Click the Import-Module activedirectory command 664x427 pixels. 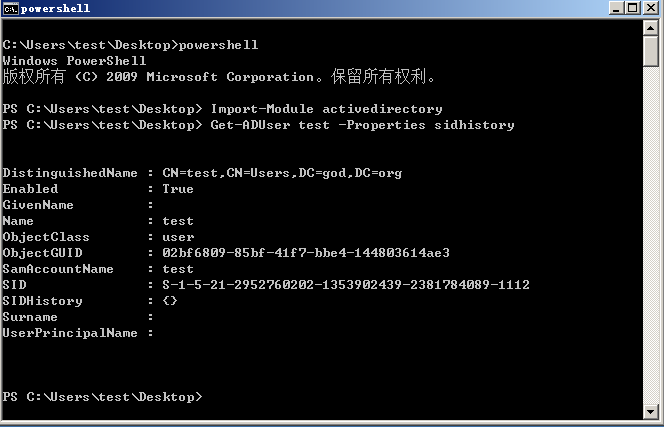click(x=326, y=109)
